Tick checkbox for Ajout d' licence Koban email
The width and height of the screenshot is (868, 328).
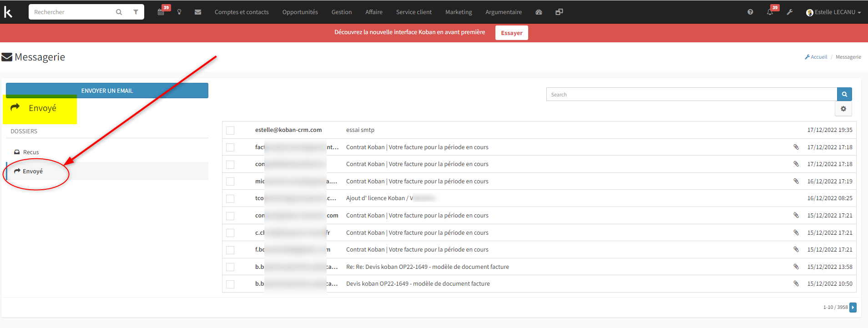230,199
